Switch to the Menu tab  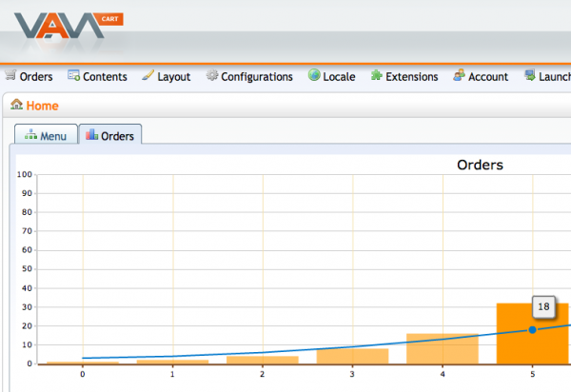[46, 134]
